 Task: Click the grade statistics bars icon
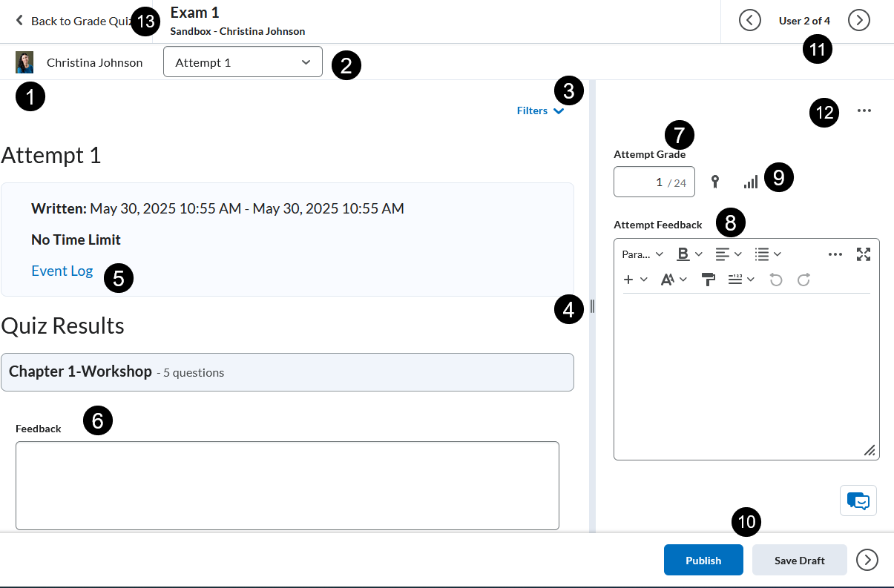coord(751,182)
